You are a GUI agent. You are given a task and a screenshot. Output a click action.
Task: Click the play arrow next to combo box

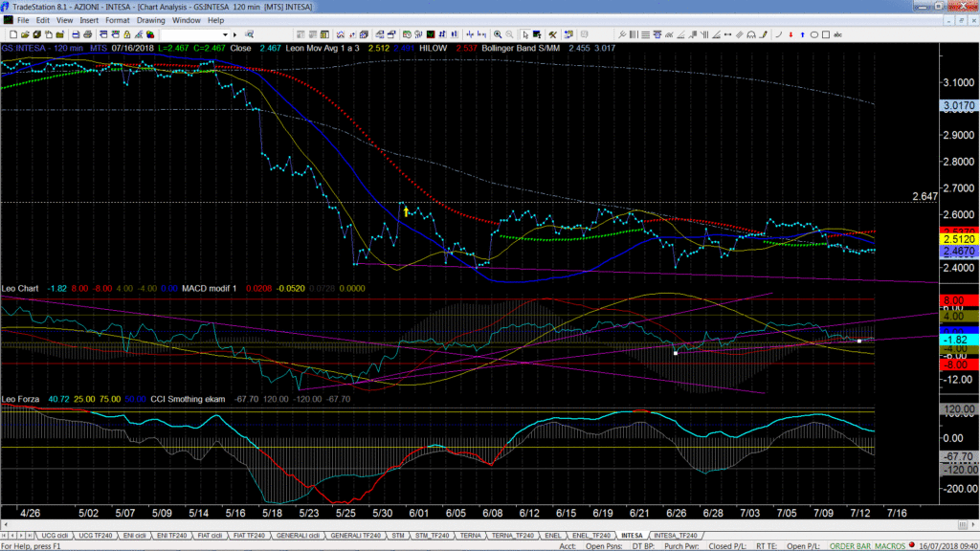[x=235, y=34]
